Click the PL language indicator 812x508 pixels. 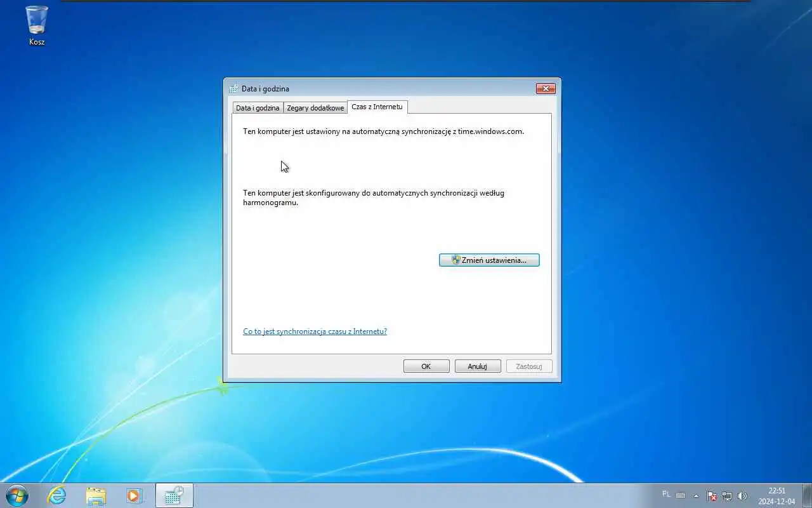(666, 494)
